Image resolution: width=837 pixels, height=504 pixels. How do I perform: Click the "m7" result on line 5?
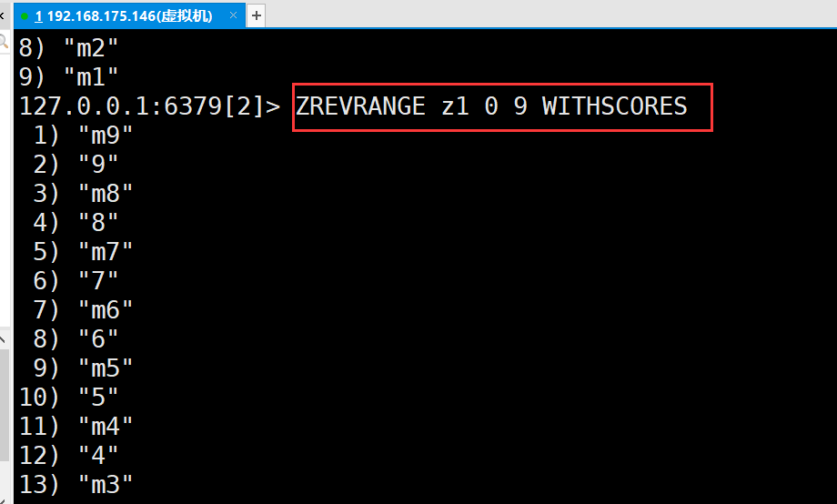106,252
